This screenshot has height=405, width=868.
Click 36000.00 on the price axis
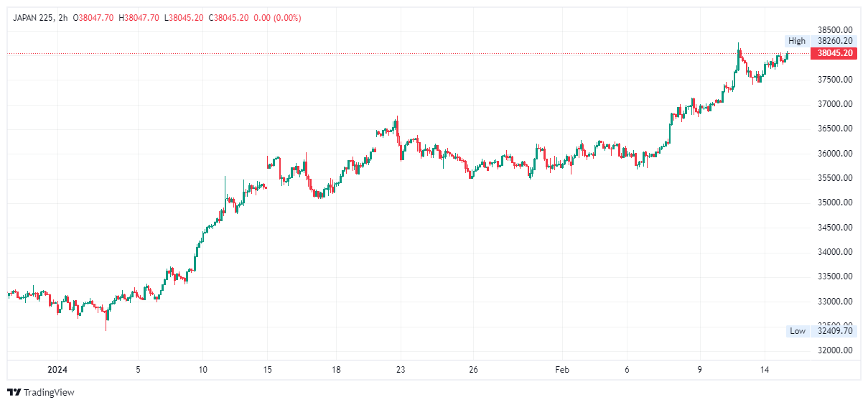(834, 154)
